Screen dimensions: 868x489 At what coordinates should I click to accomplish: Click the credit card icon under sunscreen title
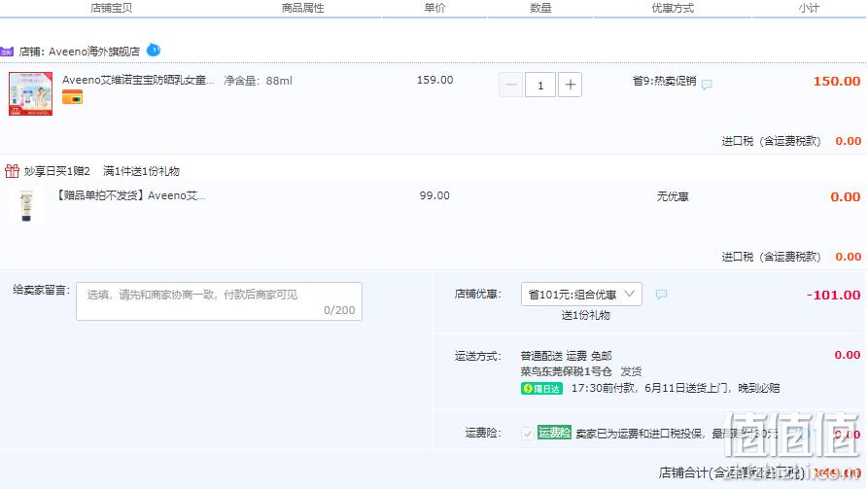tap(72, 98)
